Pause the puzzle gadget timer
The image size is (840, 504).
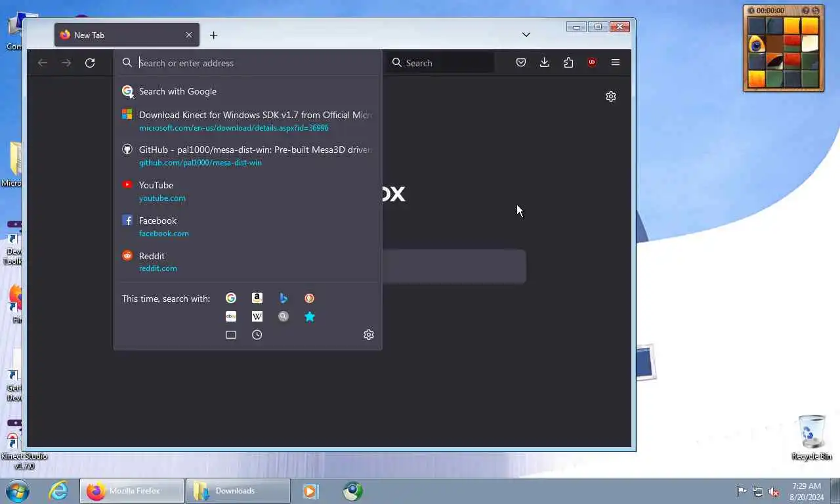click(751, 10)
